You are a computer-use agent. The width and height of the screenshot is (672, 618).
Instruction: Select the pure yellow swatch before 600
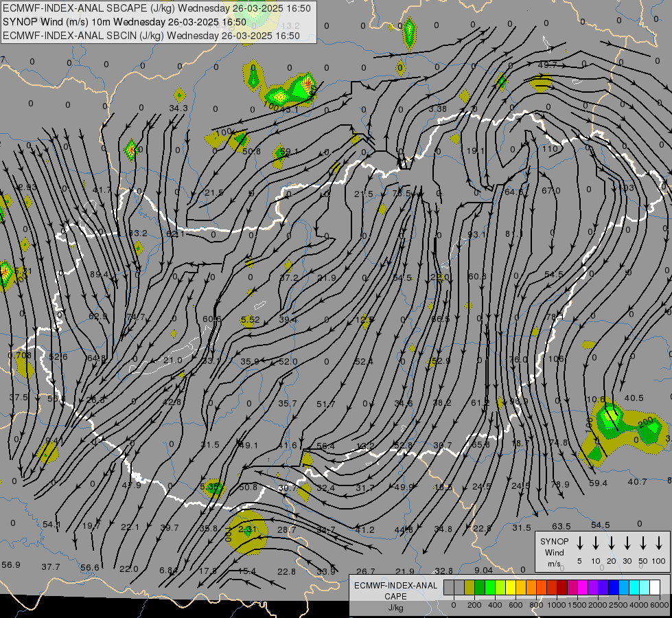pyautogui.click(x=511, y=588)
